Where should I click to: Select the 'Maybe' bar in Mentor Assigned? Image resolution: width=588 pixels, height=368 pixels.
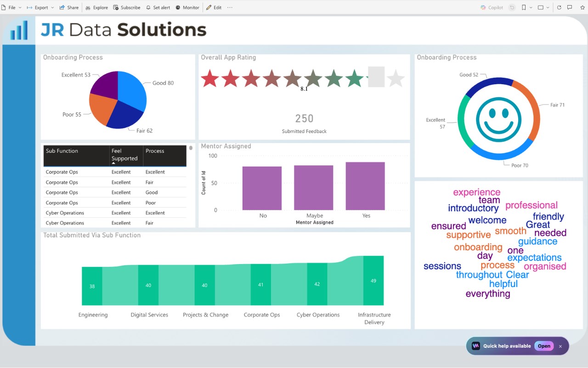tap(314, 188)
